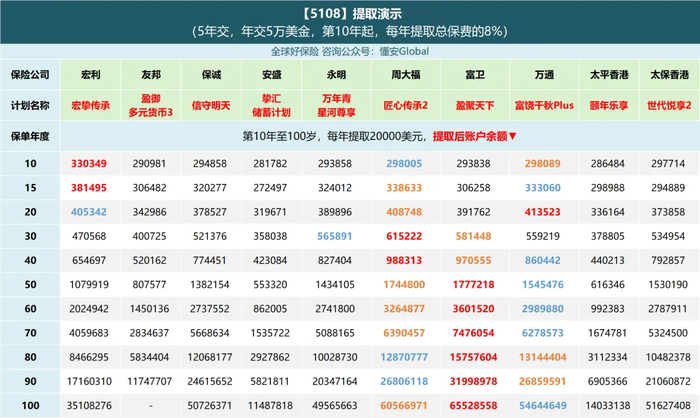Select the 保险公司 row label

[x=30, y=75]
